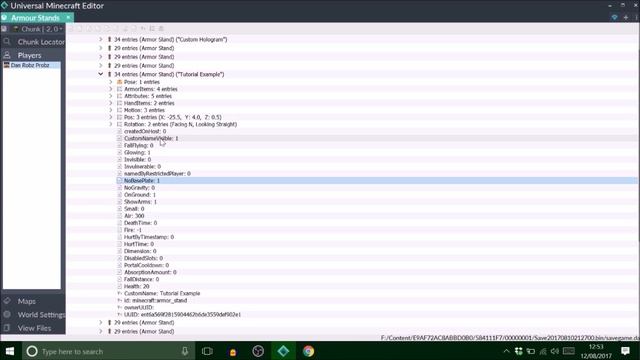Viewport: 640px width, 360px height.
Task: Show hidden system tray icons
Action: [507, 351]
